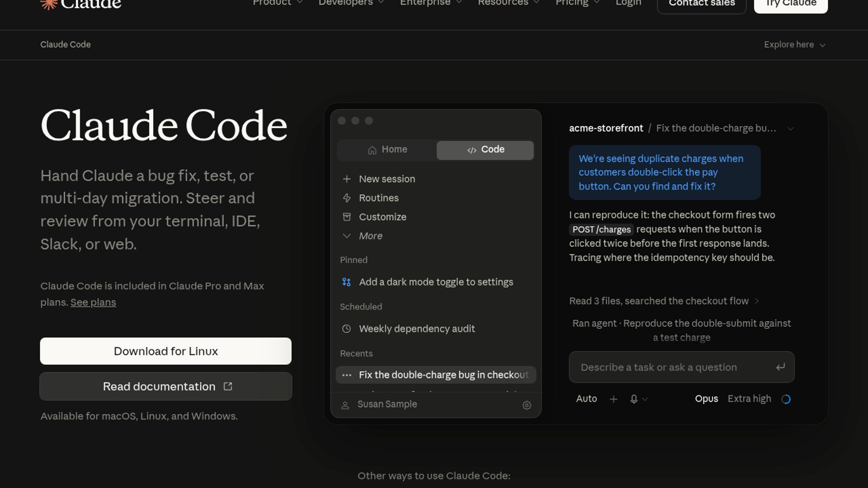Click the microphone icon in the composer
The image size is (868, 488).
[634, 399]
